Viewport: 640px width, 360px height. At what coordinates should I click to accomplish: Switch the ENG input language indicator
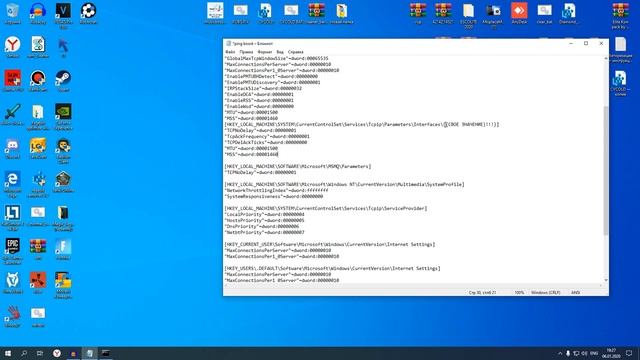pos(594,353)
